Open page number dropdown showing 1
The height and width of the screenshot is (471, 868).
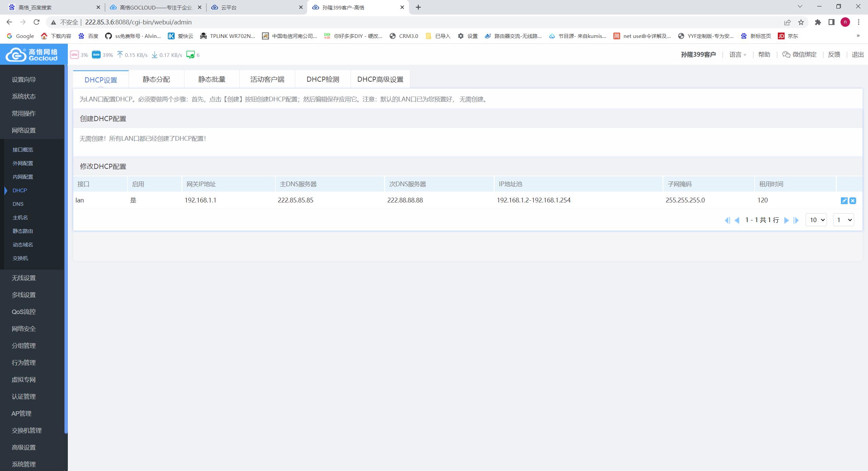pos(843,220)
